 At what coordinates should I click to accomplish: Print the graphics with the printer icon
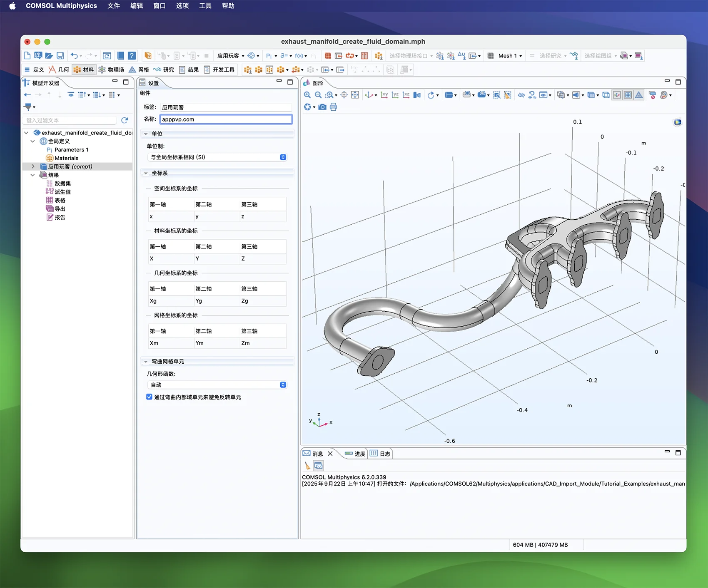pyautogui.click(x=333, y=107)
